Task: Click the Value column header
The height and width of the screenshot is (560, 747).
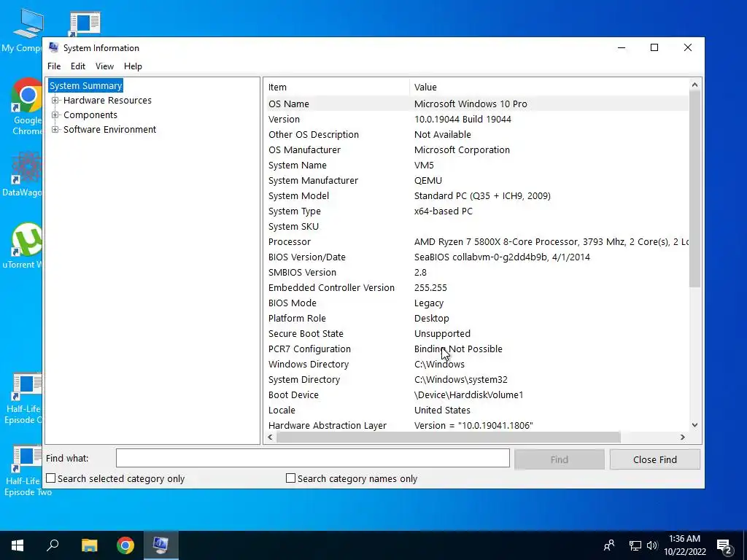Action: coord(549,87)
